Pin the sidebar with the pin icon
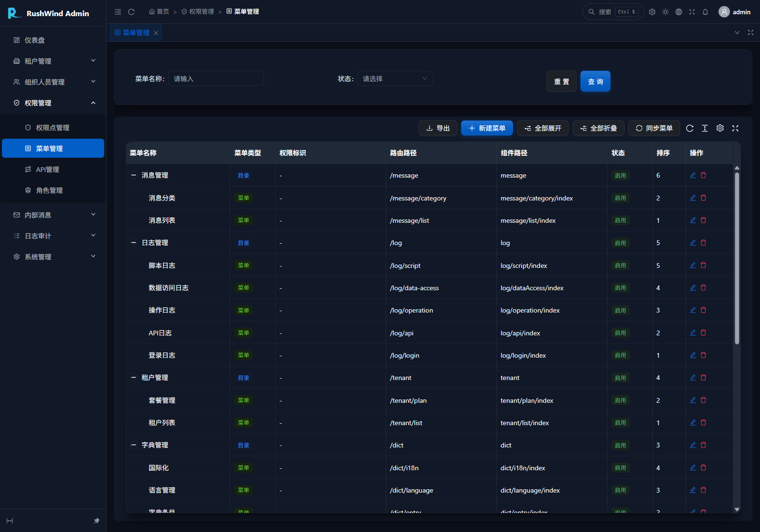 click(96, 521)
